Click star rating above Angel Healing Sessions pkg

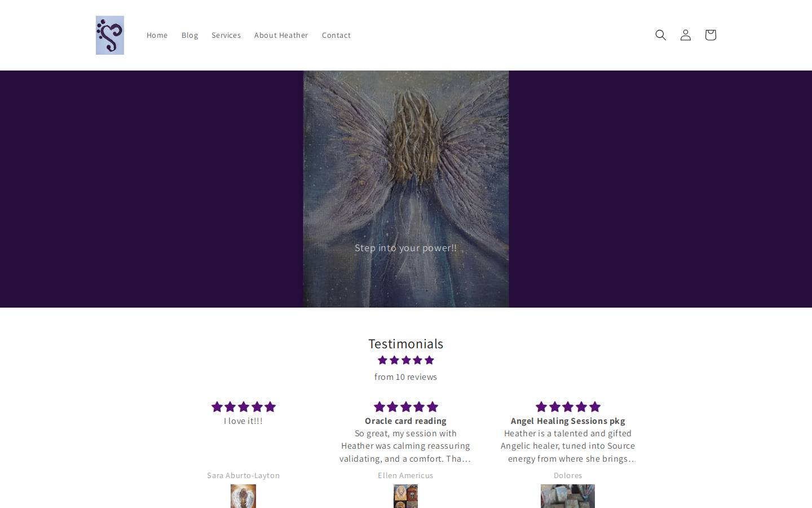(x=568, y=407)
